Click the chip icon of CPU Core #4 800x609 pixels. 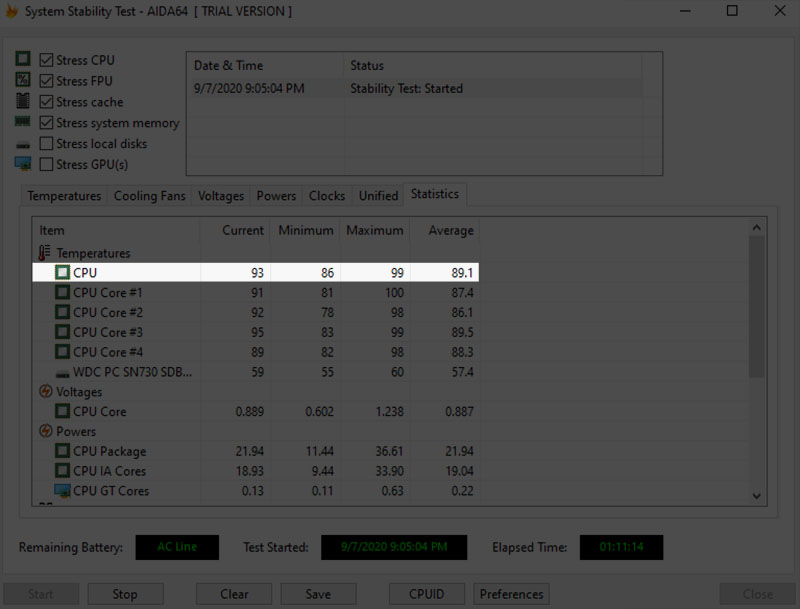(x=62, y=352)
